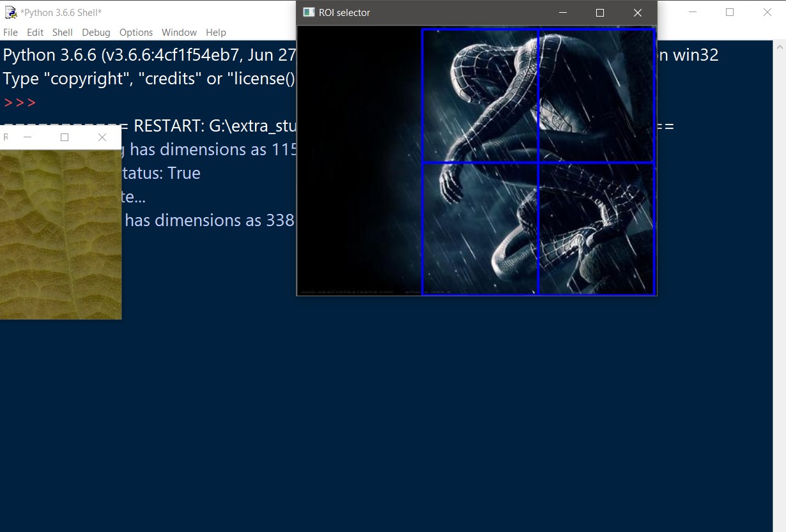Viewport: 786px width, 532px height.
Task: Open the Edit menu in Python Shell
Action: 35,32
